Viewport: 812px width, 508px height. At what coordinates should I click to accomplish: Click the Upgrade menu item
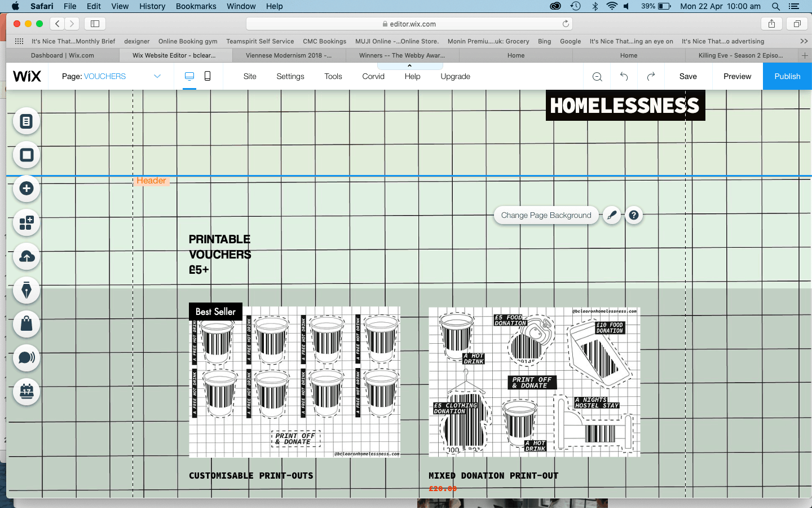coord(455,76)
